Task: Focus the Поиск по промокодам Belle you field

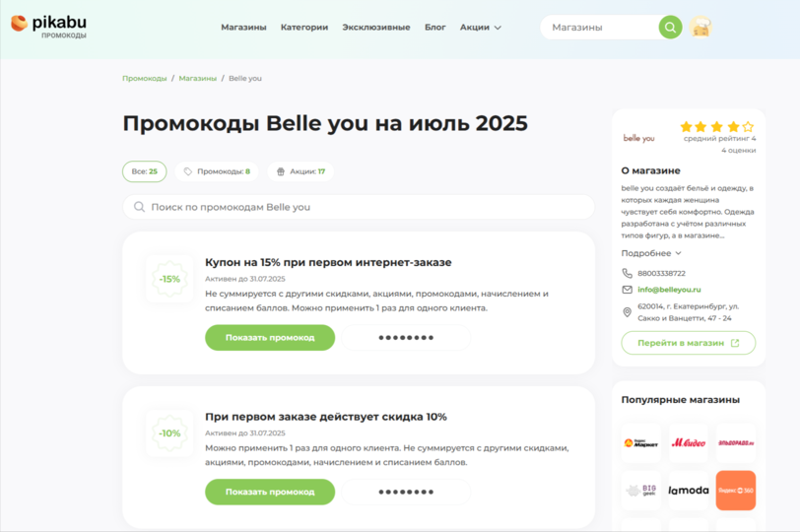Action: [359, 207]
